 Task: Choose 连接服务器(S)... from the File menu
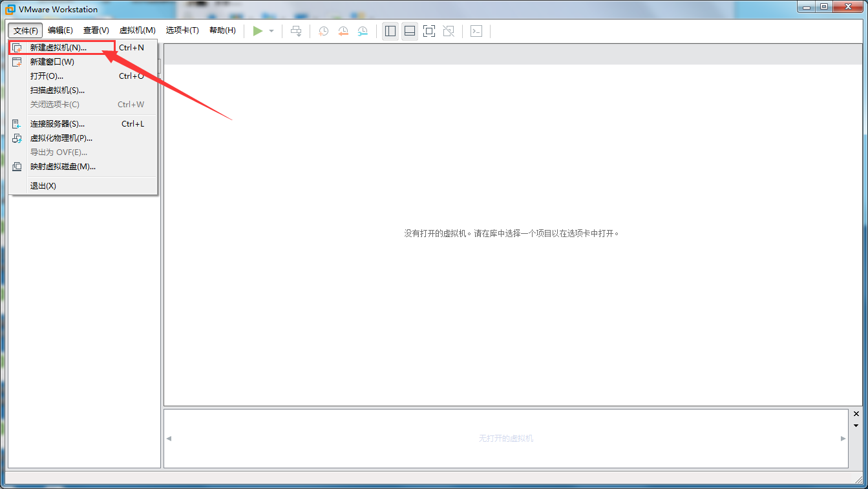click(x=83, y=124)
